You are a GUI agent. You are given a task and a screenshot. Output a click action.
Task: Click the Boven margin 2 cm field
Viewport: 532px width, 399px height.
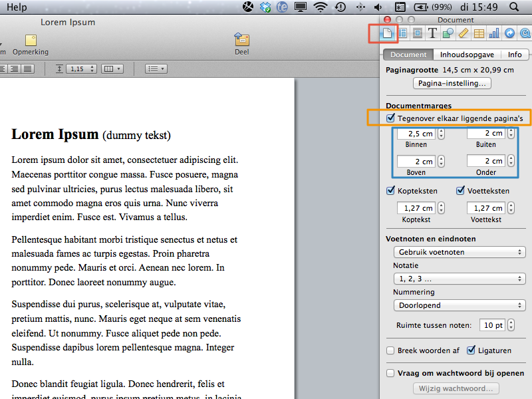click(x=416, y=161)
